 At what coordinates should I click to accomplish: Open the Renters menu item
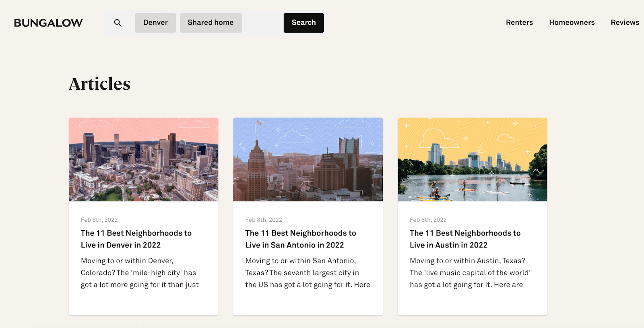coord(519,23)
